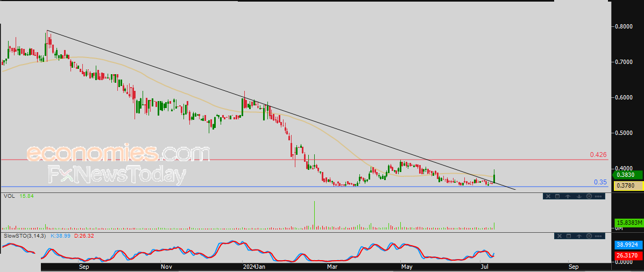Click the 0.4000 price axis label
The image size is (644, 272).
click(624, 168)
